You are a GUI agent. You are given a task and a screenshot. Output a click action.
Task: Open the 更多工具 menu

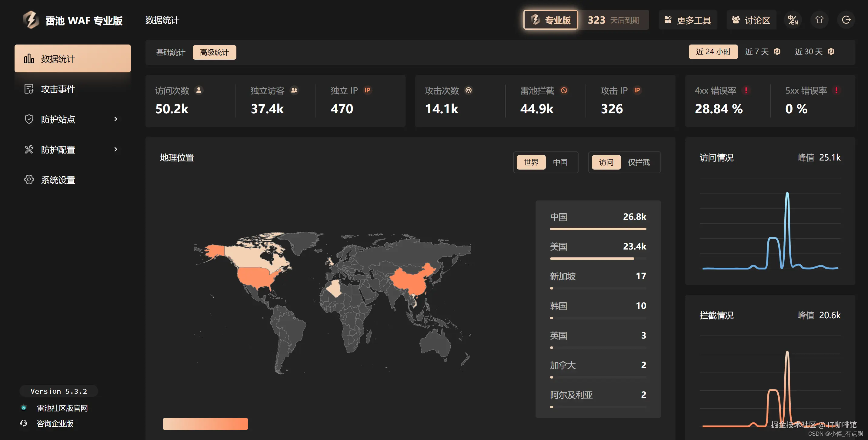pyautogui.click(x=688, y=20)
